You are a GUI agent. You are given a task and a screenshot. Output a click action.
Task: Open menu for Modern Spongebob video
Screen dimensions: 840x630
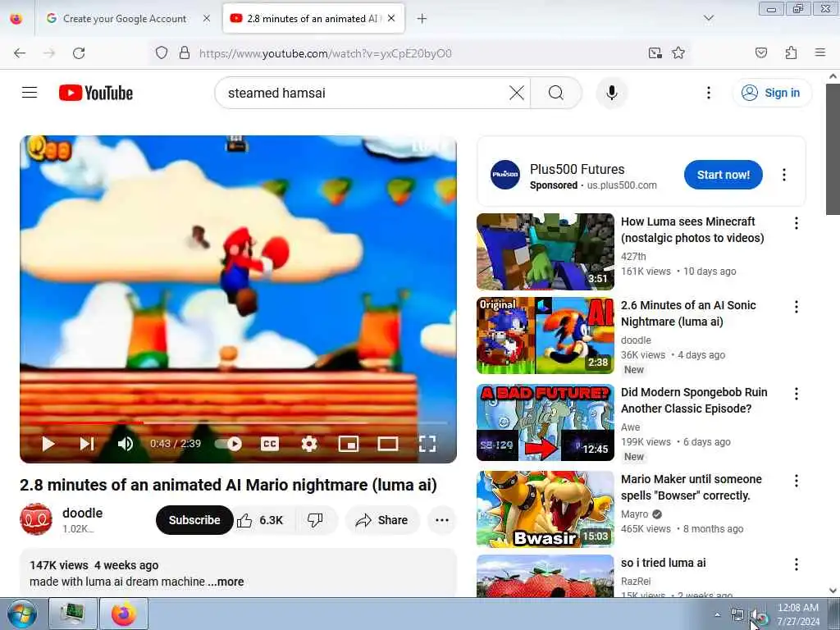(796, 394)
